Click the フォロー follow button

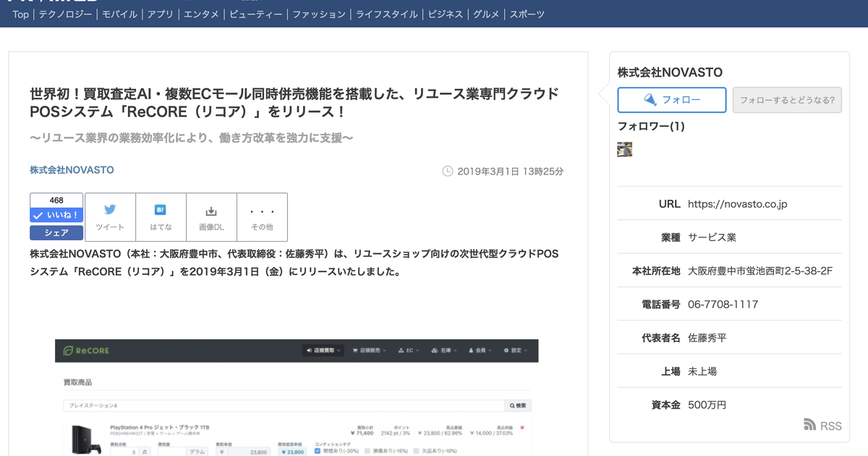(x=671, y=100)
